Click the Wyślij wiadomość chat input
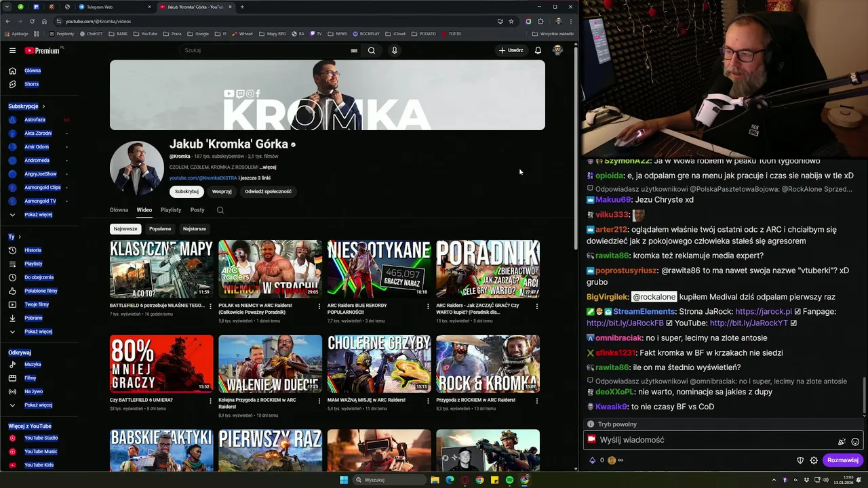Screen dimensions: 868x488 tap(723, 440)
